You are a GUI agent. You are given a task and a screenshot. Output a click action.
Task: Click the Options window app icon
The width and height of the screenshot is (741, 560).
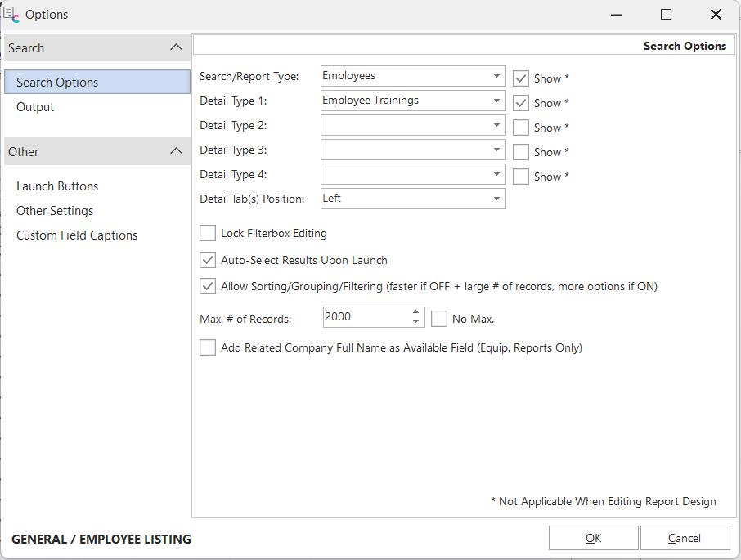pos(11,15)
